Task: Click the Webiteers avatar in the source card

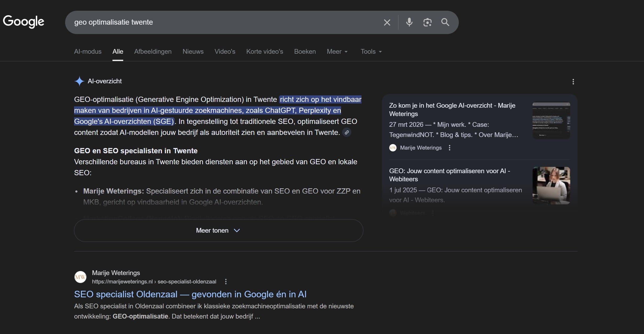Action: 393,213
